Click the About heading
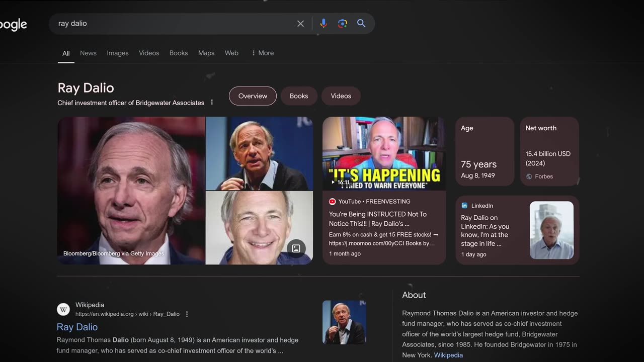Image resolution: width=644 pixels, height=362 pixels. [x=414, y=295]
